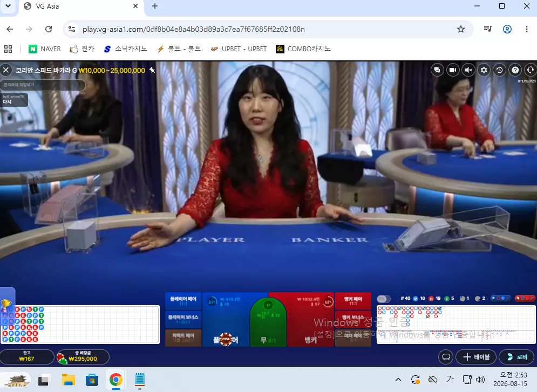
Task: Open the Chrome profile icon
Action: [507, 29]
